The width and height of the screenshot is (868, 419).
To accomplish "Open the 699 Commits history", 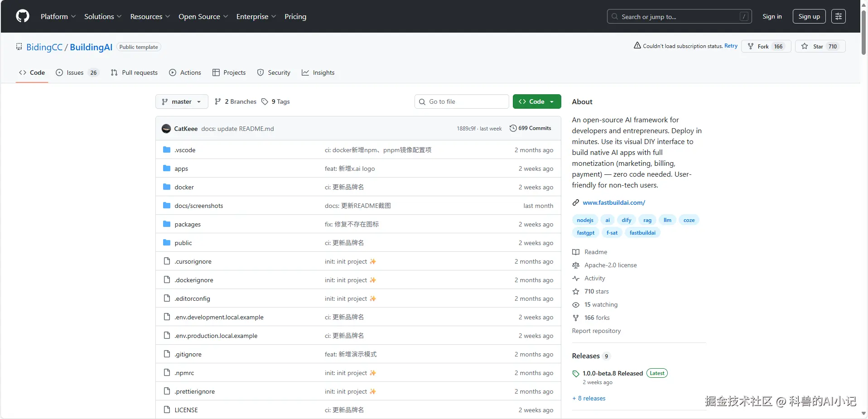I will tap(530, 128).
